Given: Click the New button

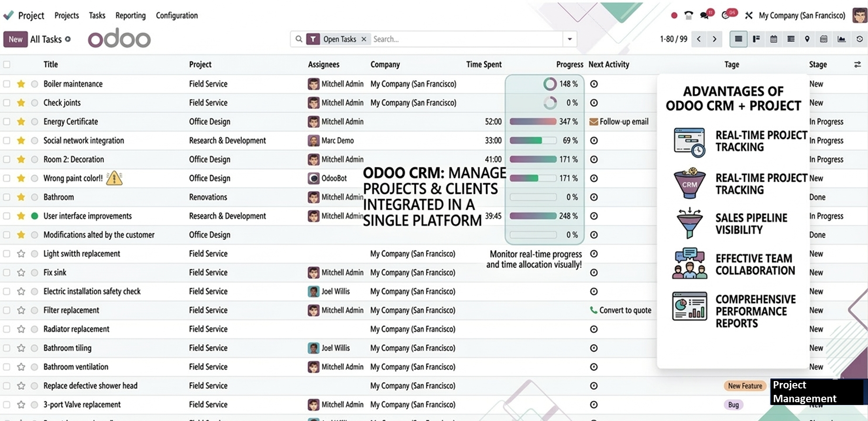Looking at the screenshot, I should coord(16,39).
